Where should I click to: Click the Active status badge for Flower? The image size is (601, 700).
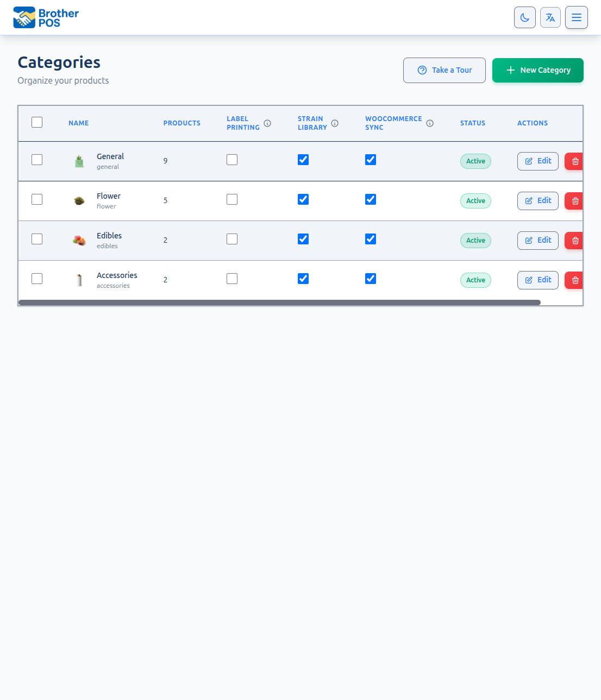[475, 200]
